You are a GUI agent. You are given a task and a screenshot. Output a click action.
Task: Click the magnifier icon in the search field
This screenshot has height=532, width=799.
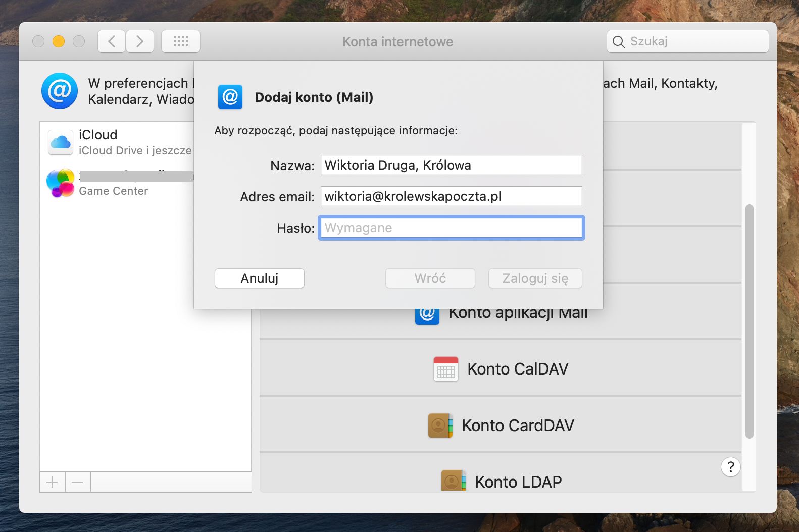[619, 41]
